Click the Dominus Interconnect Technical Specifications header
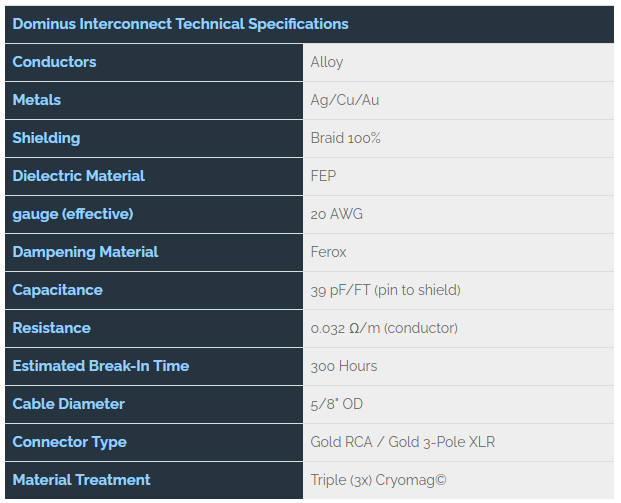Viewport: 621px width, 503px height. (309, 24)
